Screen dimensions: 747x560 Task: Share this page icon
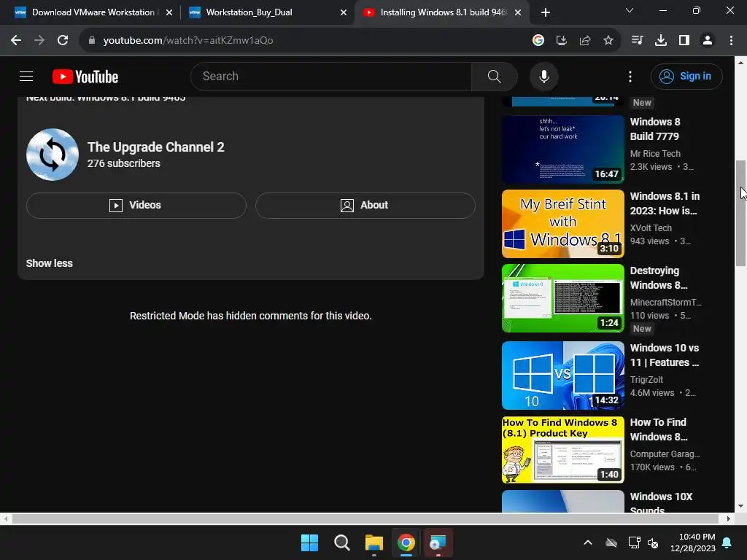click(584, 41)
